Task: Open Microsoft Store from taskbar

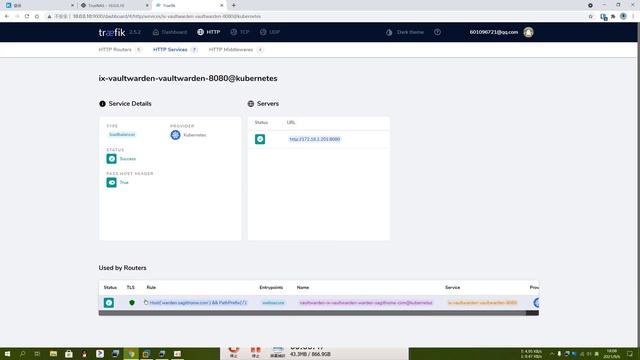Action: 69,354
